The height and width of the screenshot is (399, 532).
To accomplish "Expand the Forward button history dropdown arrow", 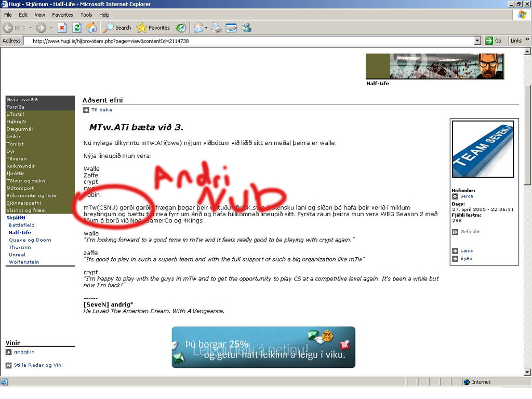I will click(x=51, y=28).
